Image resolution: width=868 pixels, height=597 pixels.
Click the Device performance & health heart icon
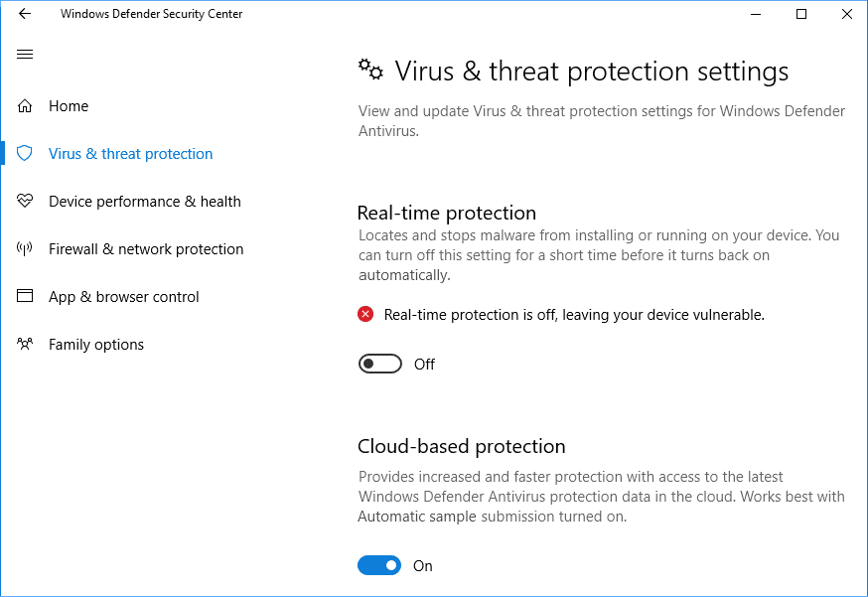24,201
